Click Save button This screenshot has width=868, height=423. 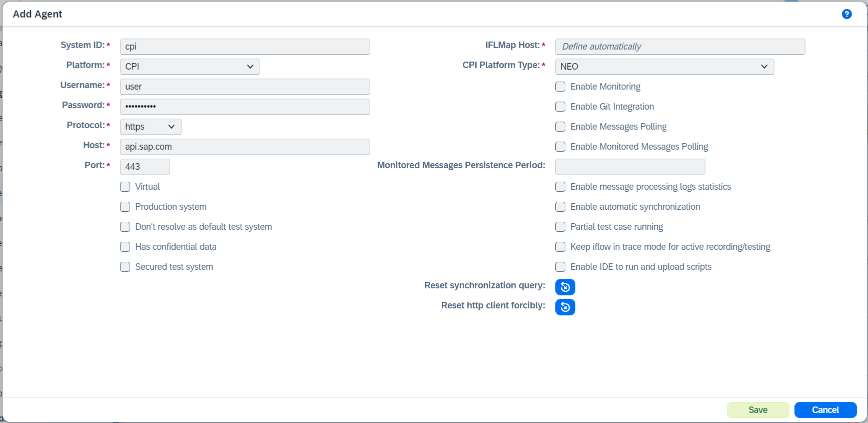[x=758, y=410]
